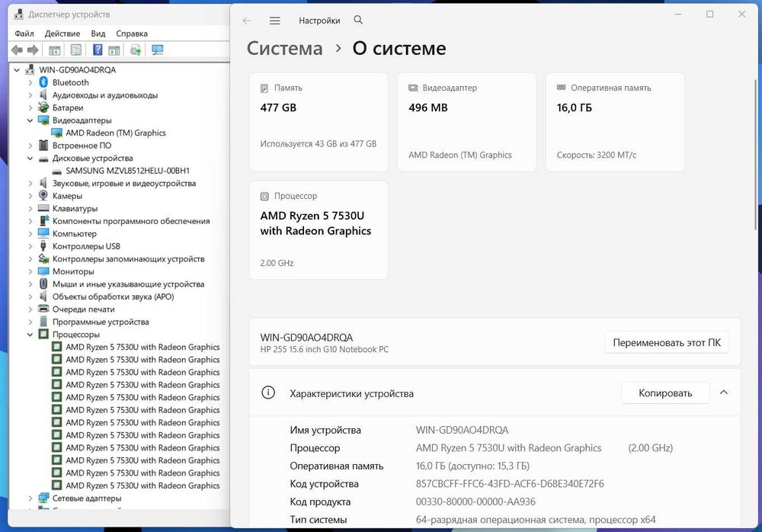Toggle the action pane toolbar icon
The image size is (762, 532).
click(114, 50)
